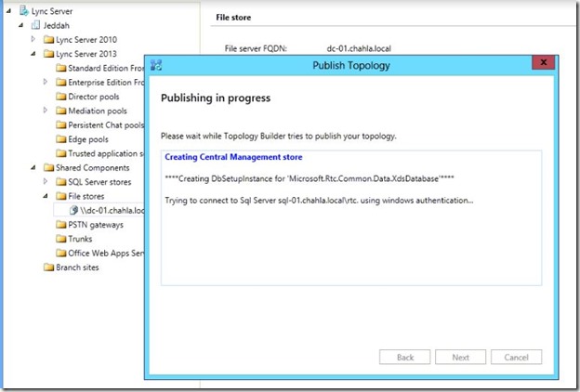Viewport: 580px width, 392px height.
Task: Click the File stores folder icon
Action: (x=60, y=196)
